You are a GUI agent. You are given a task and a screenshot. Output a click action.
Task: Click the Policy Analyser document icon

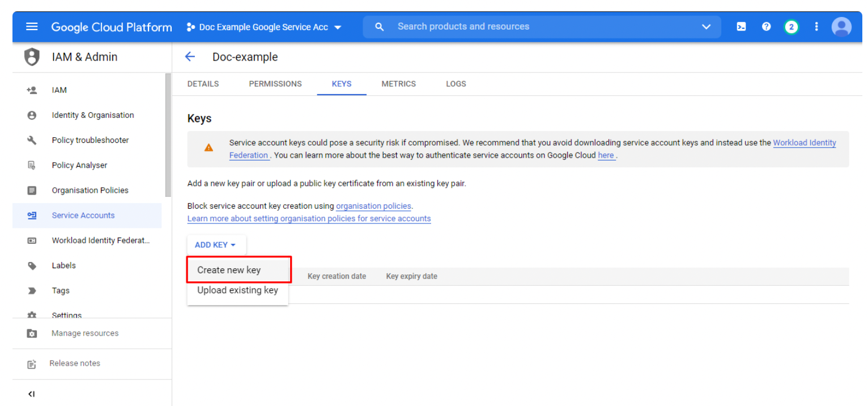coord(32,165)
